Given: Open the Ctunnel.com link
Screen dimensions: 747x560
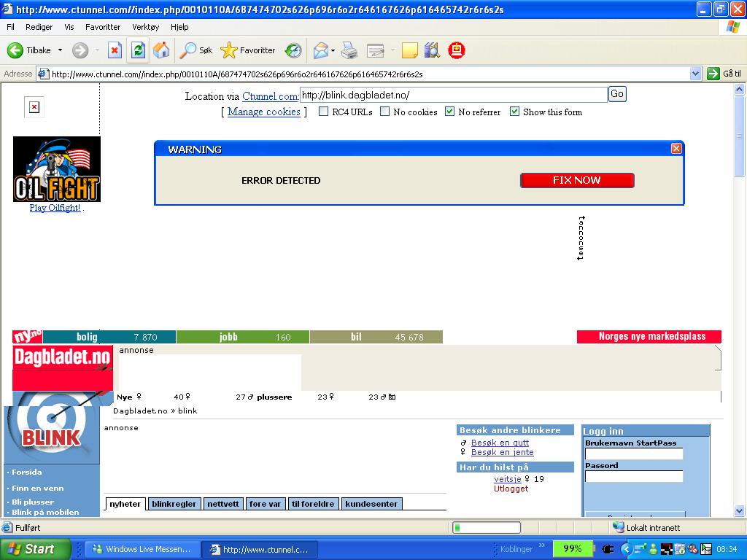Looking at the screenshot, I should pos(271,96).
